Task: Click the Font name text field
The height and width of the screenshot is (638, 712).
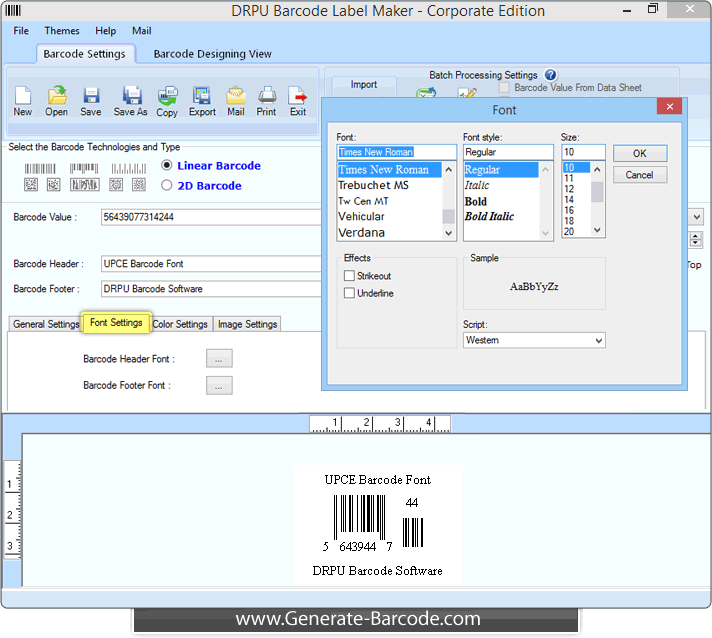Action: pyautogui.click(x=396, y=152)
